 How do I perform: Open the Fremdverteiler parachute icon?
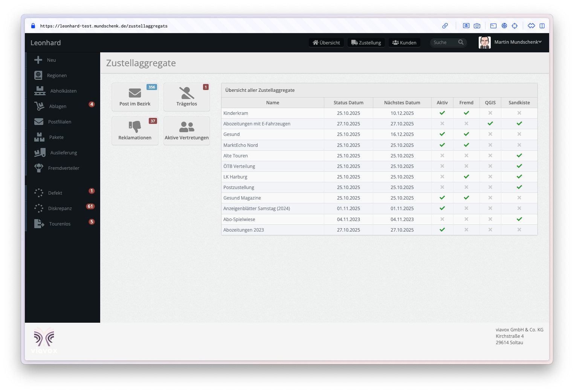[39, 168]
